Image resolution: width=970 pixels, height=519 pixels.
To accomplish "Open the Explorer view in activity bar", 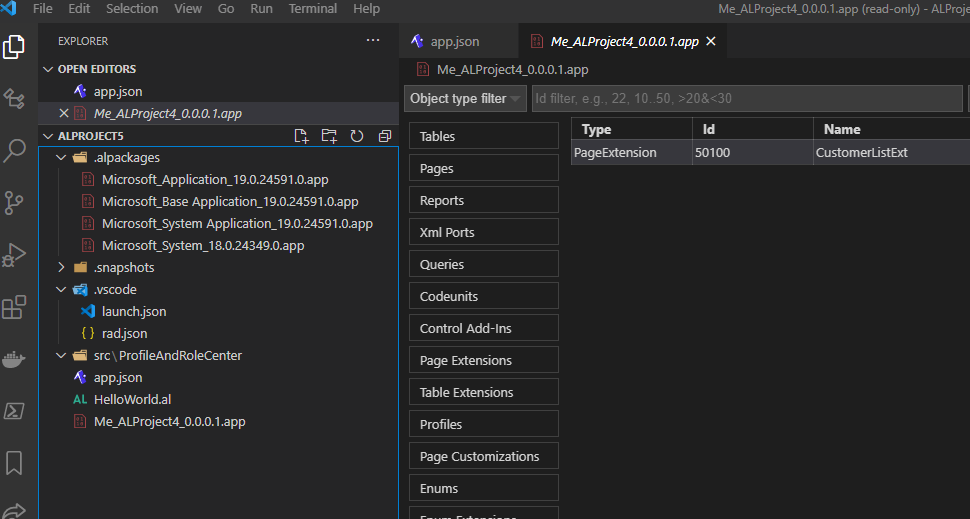I will tap(14, 47).
